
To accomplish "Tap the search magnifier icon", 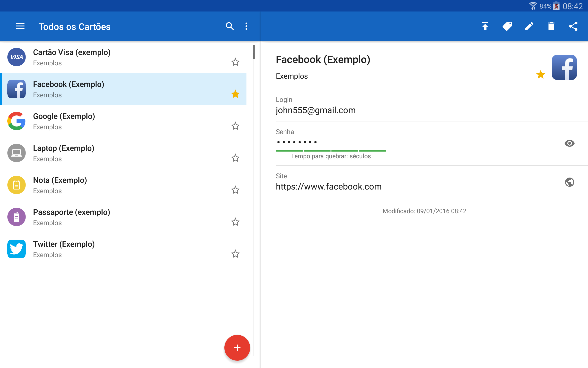I will click(x=230, y=26).
